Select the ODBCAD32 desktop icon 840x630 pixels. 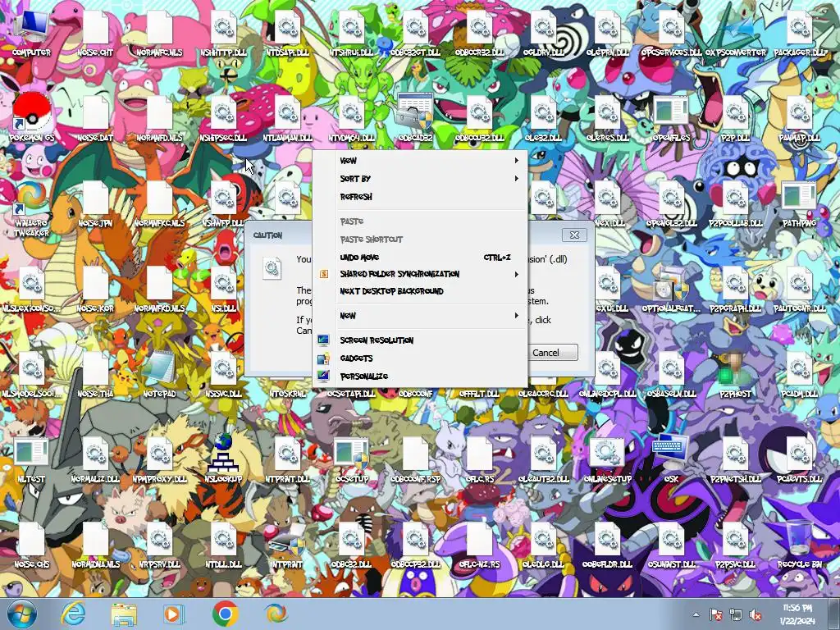pyautogui.click(x=415, y=118)
